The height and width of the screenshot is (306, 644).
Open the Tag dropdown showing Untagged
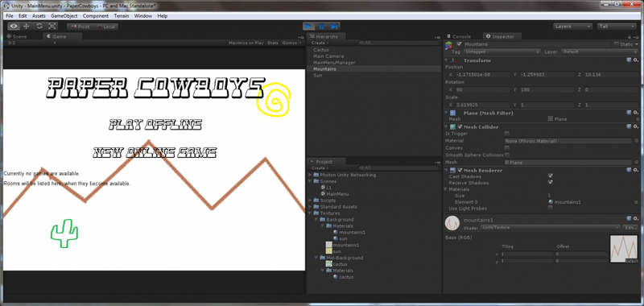(x=502, y=52)
